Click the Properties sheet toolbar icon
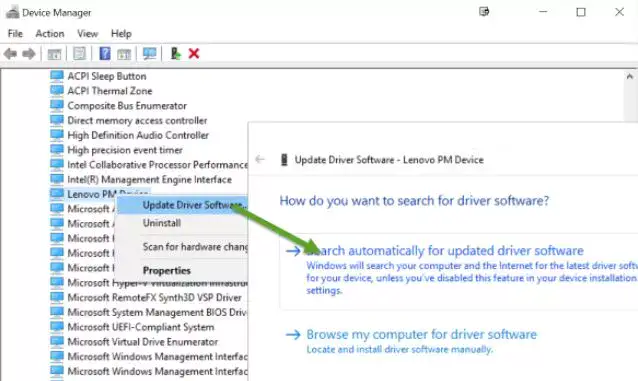 point(79,53)
